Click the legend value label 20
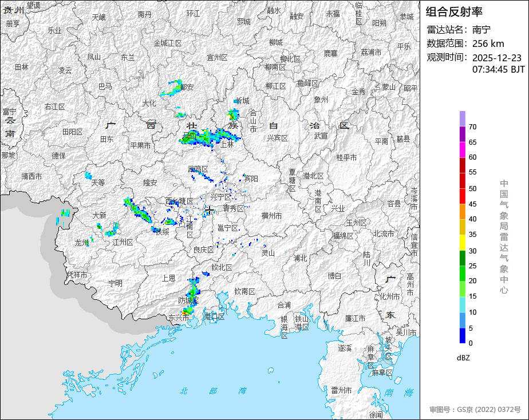Viewport: 529px width, 420px height. (x=473, y=281)
